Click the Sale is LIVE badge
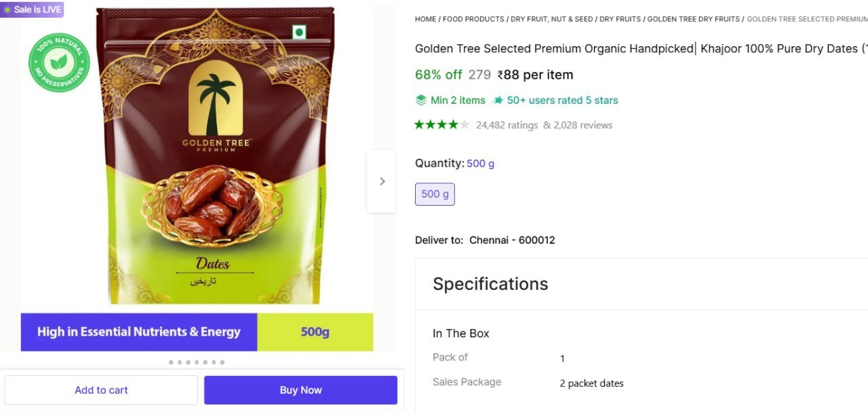Screen dimensions: 868x412 (32, 10)
